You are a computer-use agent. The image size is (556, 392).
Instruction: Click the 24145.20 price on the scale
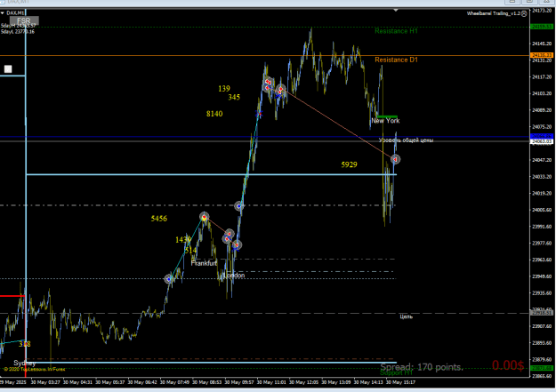[542, 44]
